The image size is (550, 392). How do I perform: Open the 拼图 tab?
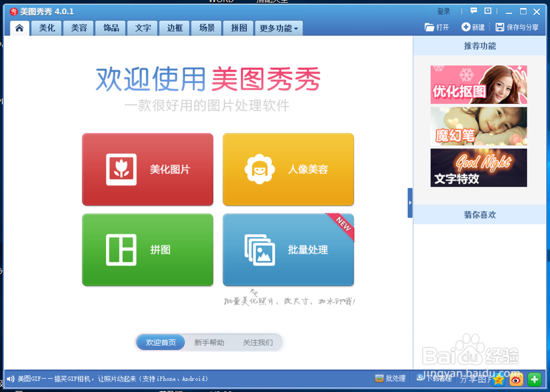pos(239,28)
